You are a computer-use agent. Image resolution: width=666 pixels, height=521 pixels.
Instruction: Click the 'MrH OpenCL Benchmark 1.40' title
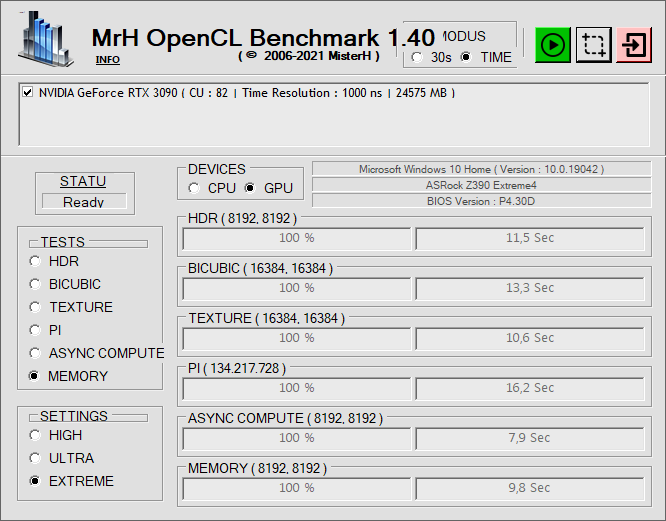(x=263, y=38)
